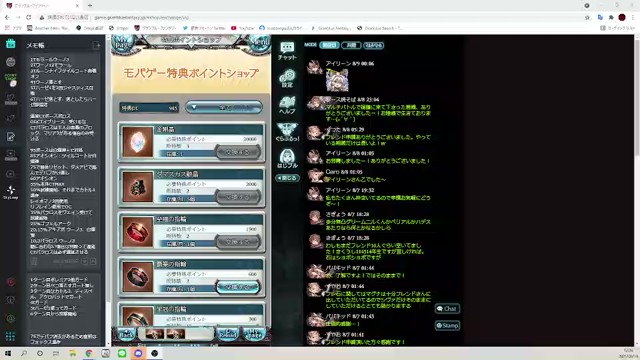Click the new memo icon beside メモ帳
The width and height of the screenshot is (640, 360).
tap(96, 45)
